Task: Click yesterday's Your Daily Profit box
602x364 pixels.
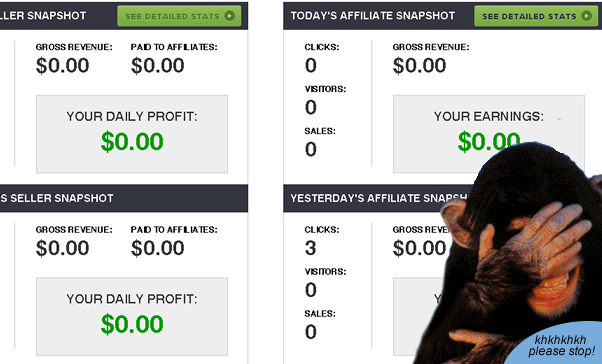Action: pyautogui.click(x=132, y=316)
